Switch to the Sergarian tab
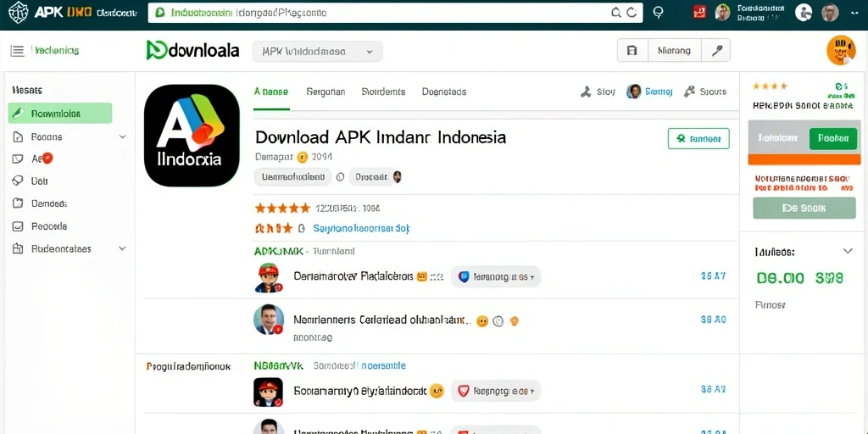 coord(325,92)
